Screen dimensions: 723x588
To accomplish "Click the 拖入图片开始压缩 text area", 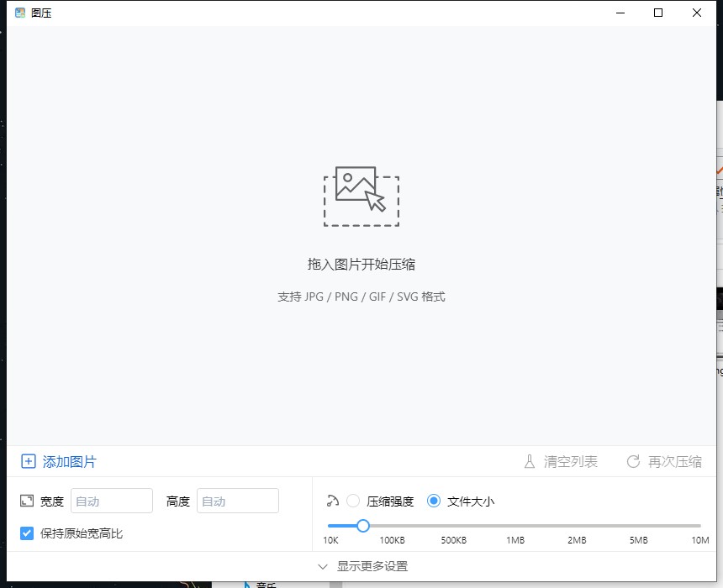I will (361, 265).
